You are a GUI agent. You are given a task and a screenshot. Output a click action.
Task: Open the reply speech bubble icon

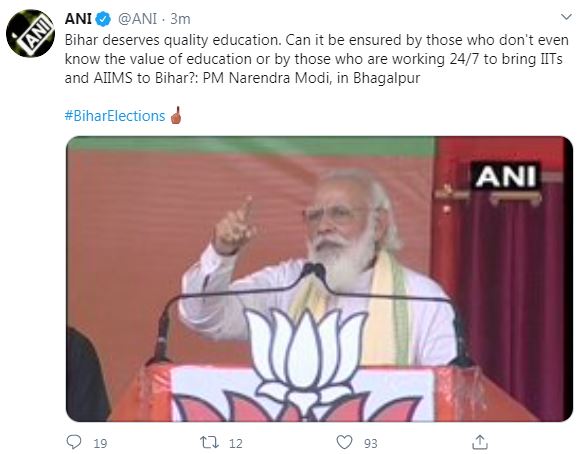coord(74,442)
